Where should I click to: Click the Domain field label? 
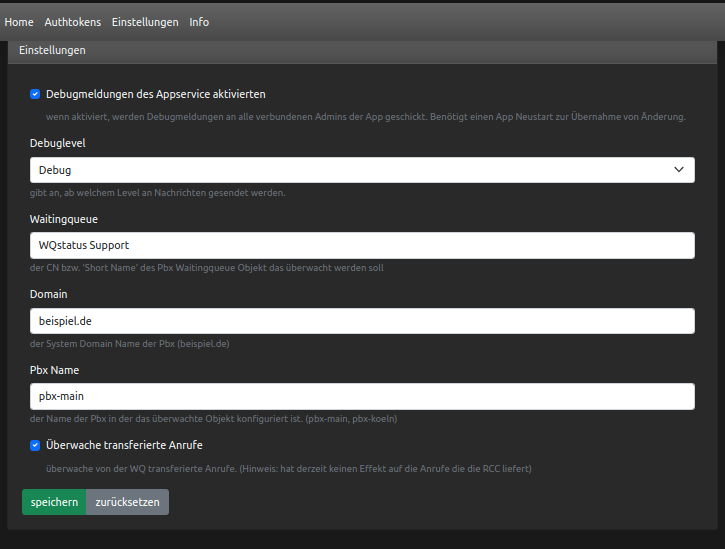pyautogui.click(x=49, y=295)
